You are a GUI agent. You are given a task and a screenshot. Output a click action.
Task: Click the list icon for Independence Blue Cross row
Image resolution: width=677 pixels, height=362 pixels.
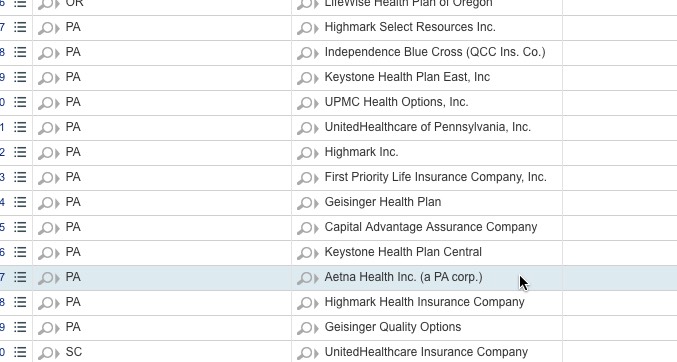[20, 52]
